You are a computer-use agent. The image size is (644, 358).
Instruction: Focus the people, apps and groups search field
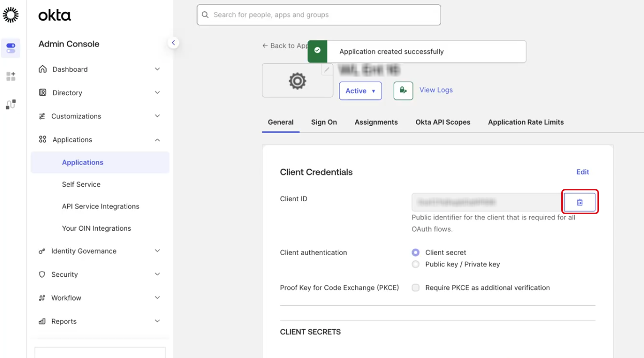pyautogui.click(x=319, y=15)
